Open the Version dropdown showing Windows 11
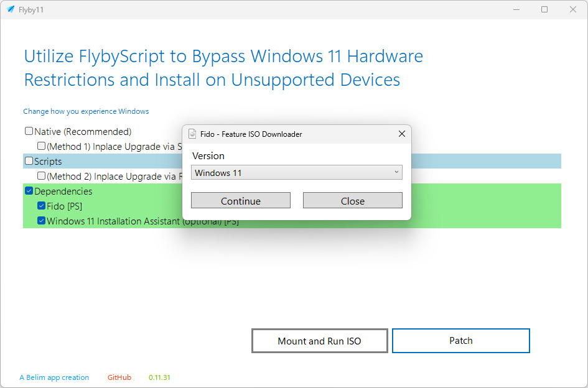The width and height of the screenshot is (588, 388). tap(297, 173)
